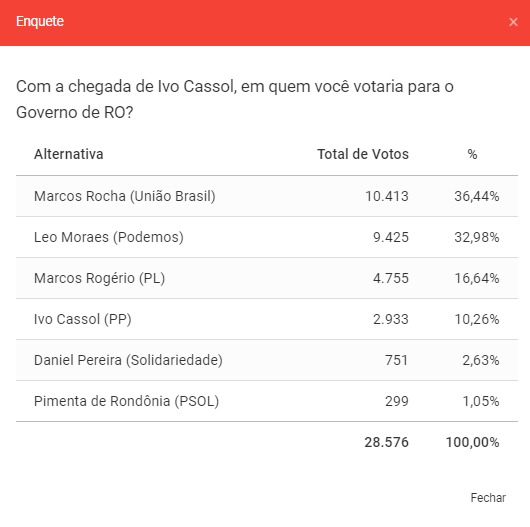
Task: Click the 1,05% percentage for PSOL
Action: pos(481,401)
